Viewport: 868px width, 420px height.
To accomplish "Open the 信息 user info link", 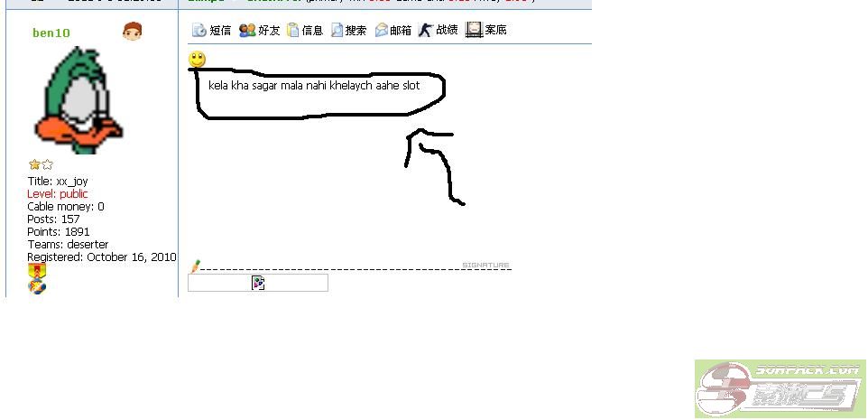I will (x=305, y=31).
